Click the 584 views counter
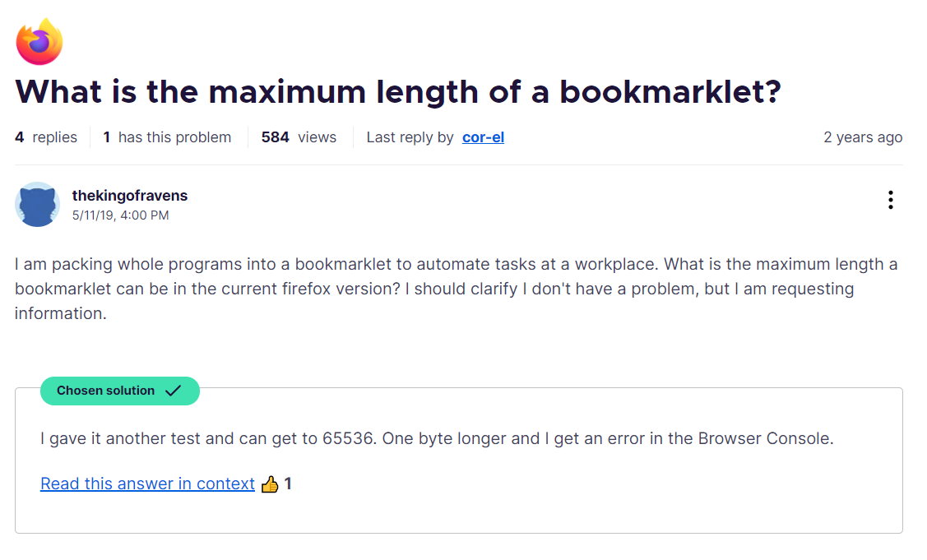This screenshot has height=560, width=927. (x=299, y=137)
